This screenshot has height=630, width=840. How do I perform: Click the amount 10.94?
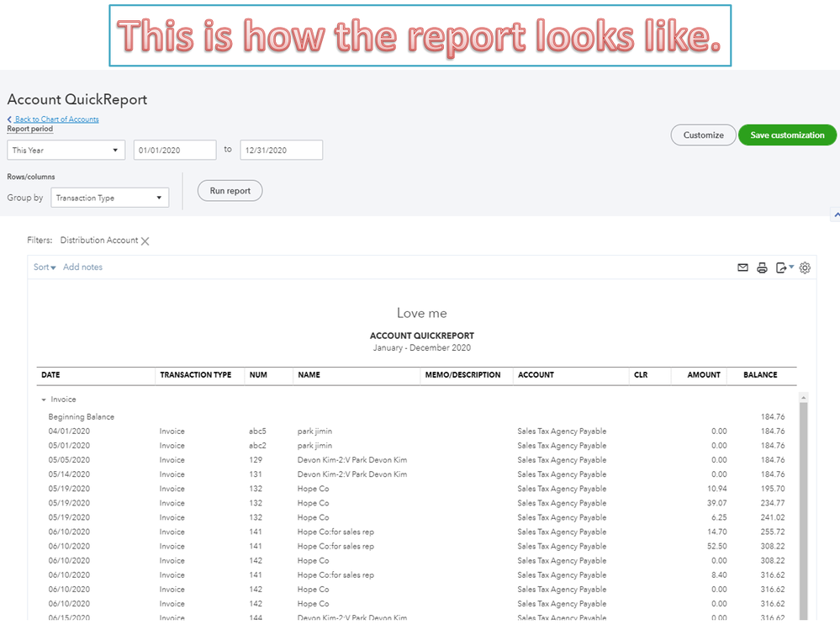(716, 489)
